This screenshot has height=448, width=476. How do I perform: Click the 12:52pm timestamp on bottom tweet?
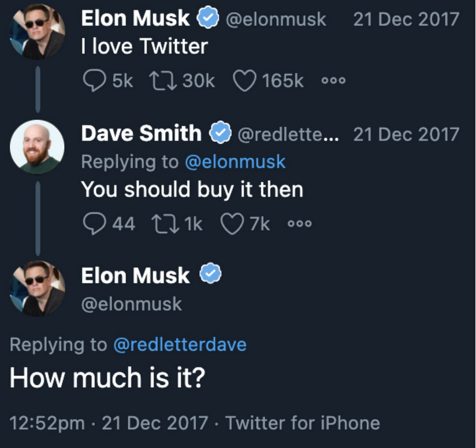[x=47, y=423]
